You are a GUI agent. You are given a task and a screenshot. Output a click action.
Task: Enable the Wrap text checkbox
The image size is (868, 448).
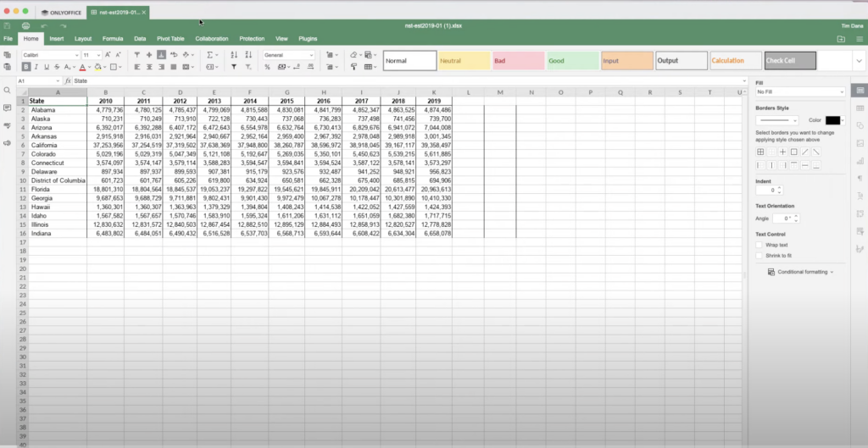click(x=759, y=245)
